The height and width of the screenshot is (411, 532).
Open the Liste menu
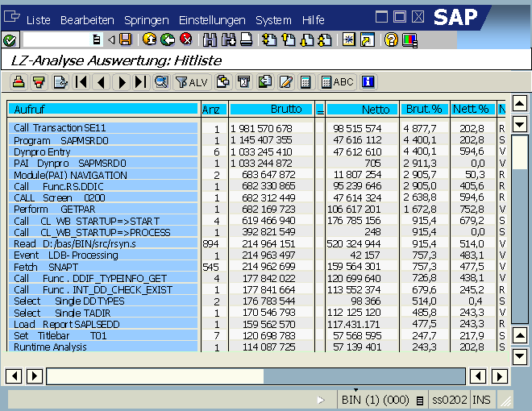pyautogui.click(x=39, y=20)
